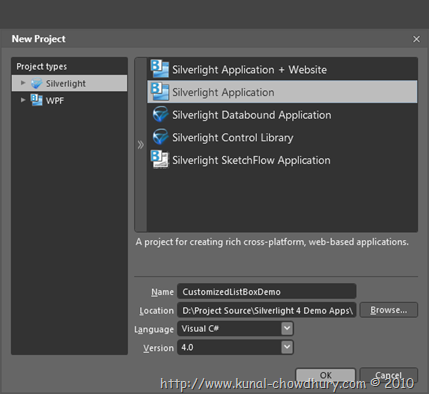Click the Project types header
The image size is (429, 394).
point(42,67)
